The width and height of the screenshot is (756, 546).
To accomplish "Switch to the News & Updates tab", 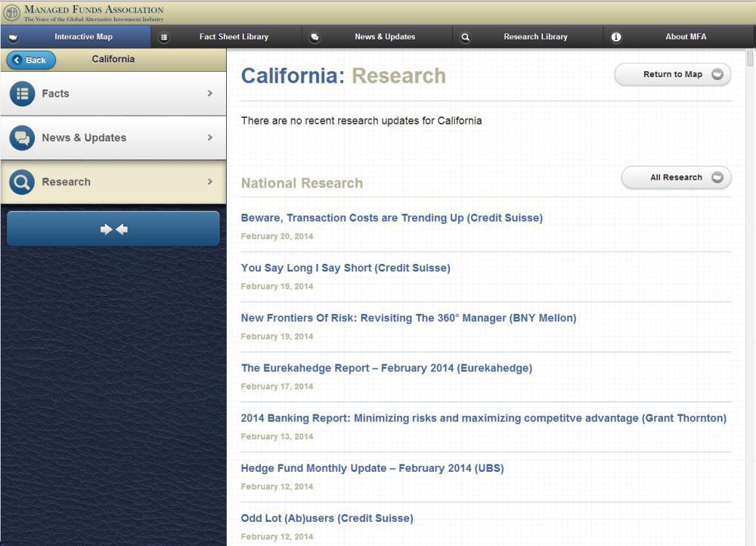I will 377,36.
